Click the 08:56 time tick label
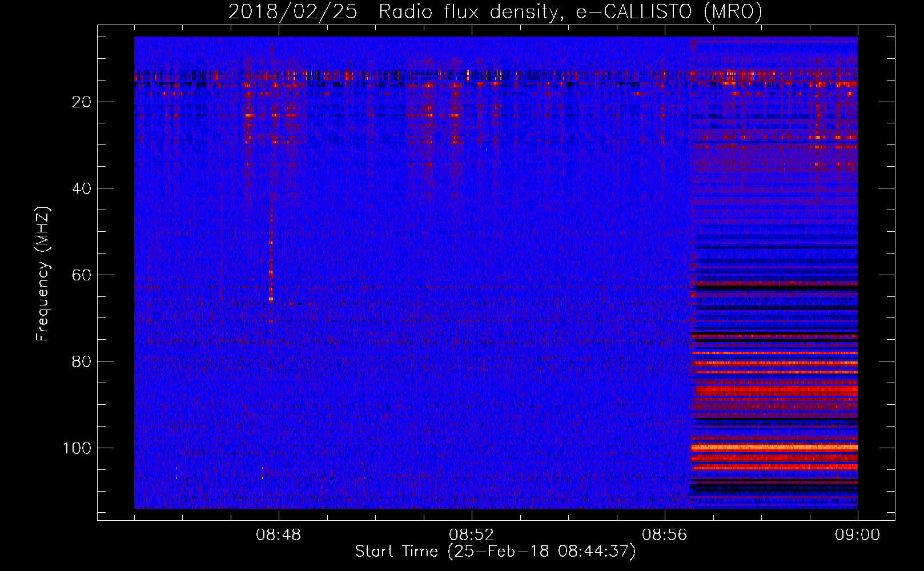The height and width of the screenshot is (571, 924). (665, 535)
